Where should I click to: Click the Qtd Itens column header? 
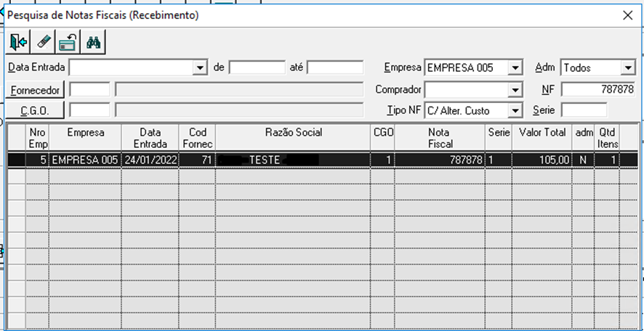(607, 138)
